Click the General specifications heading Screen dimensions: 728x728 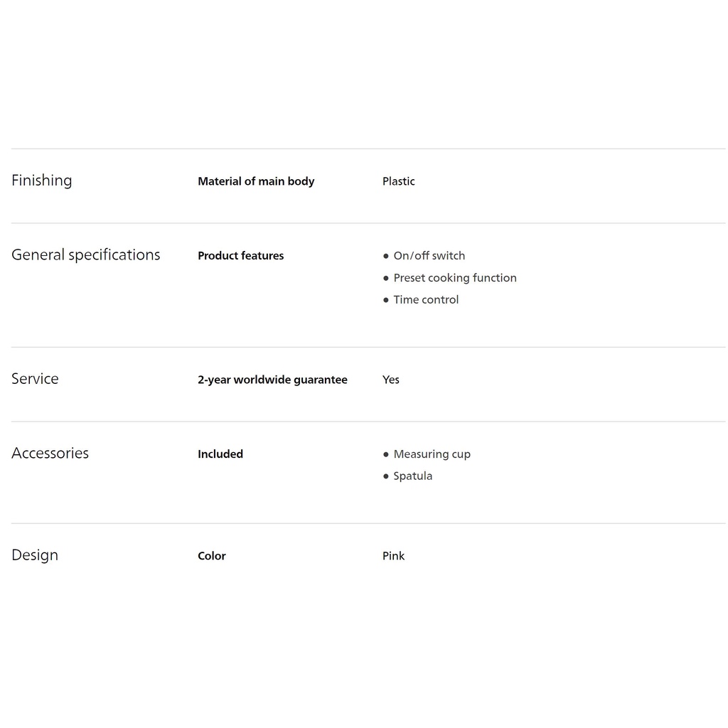coord(86,255)
